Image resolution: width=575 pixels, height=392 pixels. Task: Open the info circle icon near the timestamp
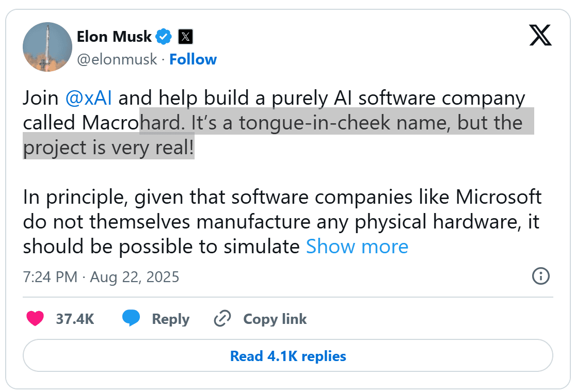(x=541, y=276)
